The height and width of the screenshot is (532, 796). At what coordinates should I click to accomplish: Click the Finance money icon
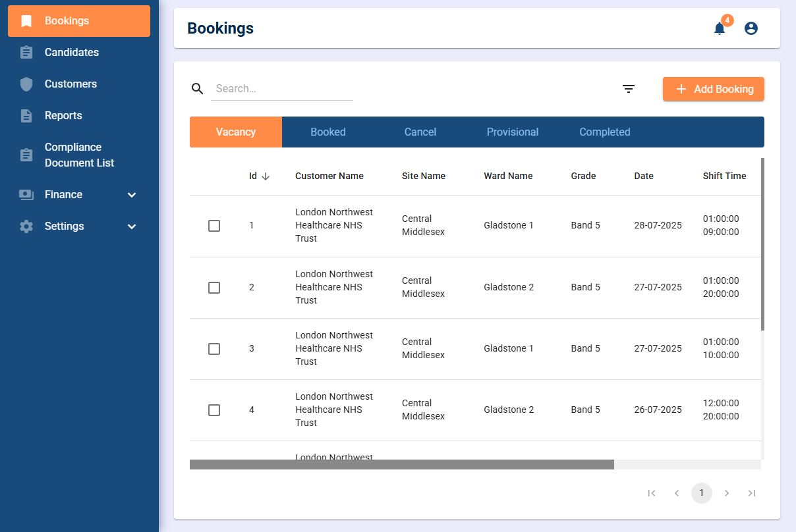(26, 195)
